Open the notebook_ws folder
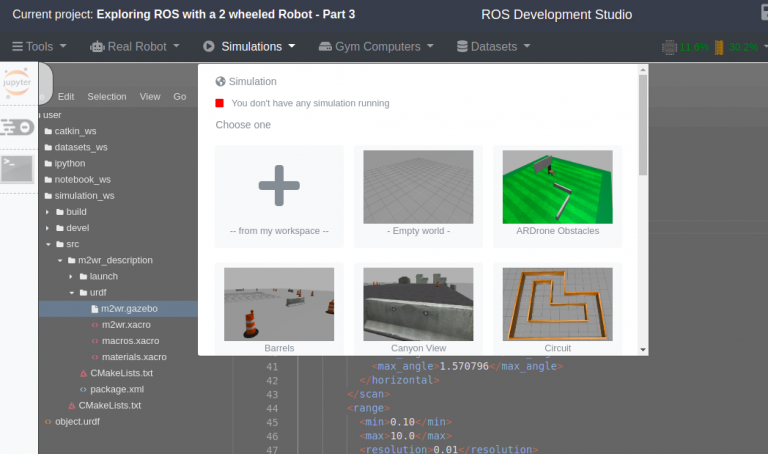The height and width of the screenshot is (454, 768). (82, 179)
